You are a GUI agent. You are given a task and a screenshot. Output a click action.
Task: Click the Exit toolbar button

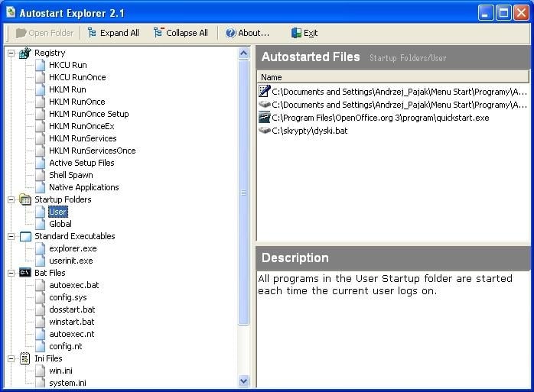[304, 33]
